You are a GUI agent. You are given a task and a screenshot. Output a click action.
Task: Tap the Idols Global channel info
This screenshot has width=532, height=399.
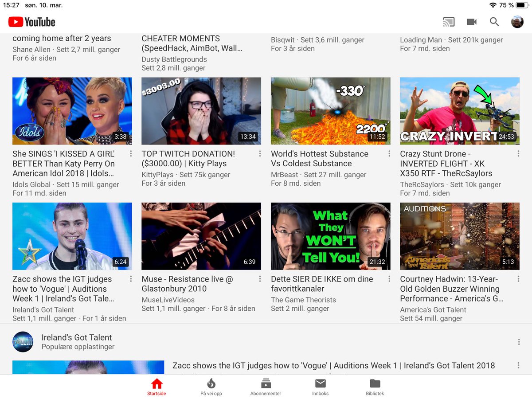tap(66, 189)
